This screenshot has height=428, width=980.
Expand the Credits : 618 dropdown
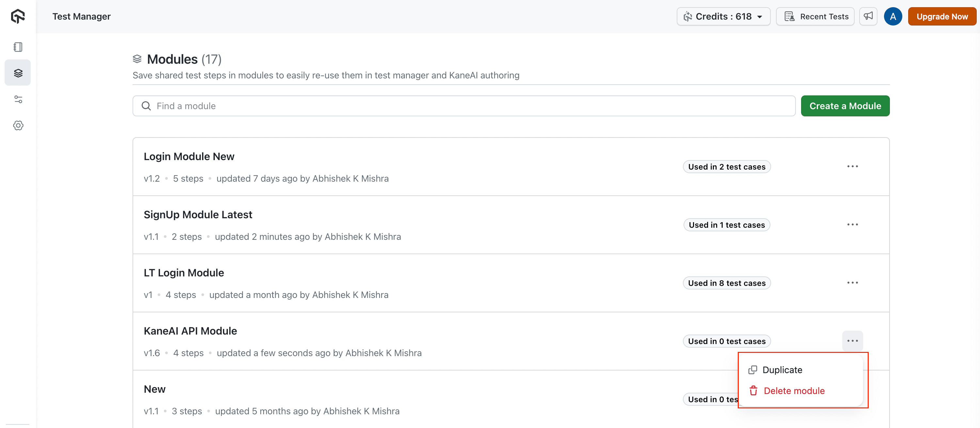pos(723,16)
